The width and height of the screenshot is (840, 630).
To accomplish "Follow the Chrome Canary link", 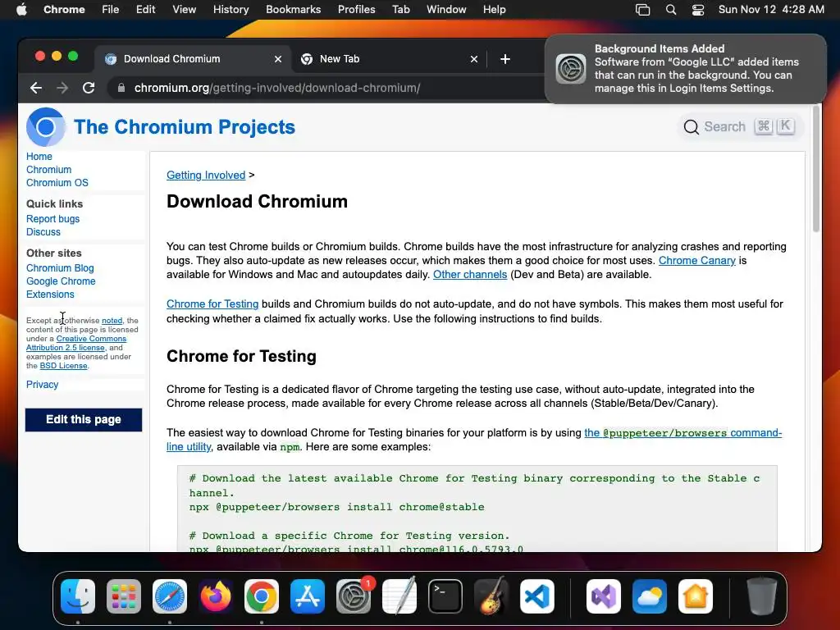I will (697, 260).
